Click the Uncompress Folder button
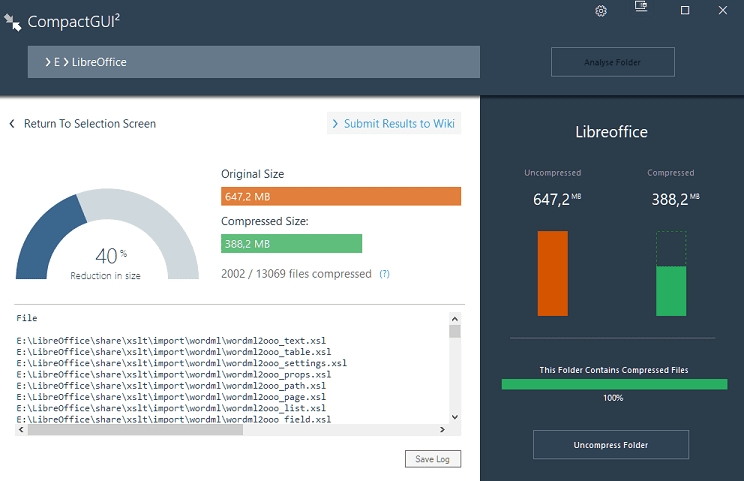The image size is (744, 481). tap(611, 445)
